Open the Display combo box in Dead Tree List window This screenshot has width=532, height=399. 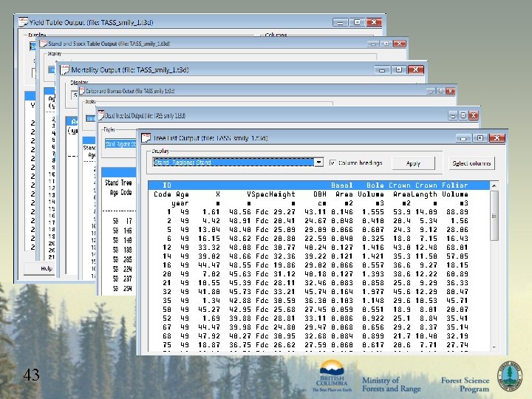pos(120,144)
